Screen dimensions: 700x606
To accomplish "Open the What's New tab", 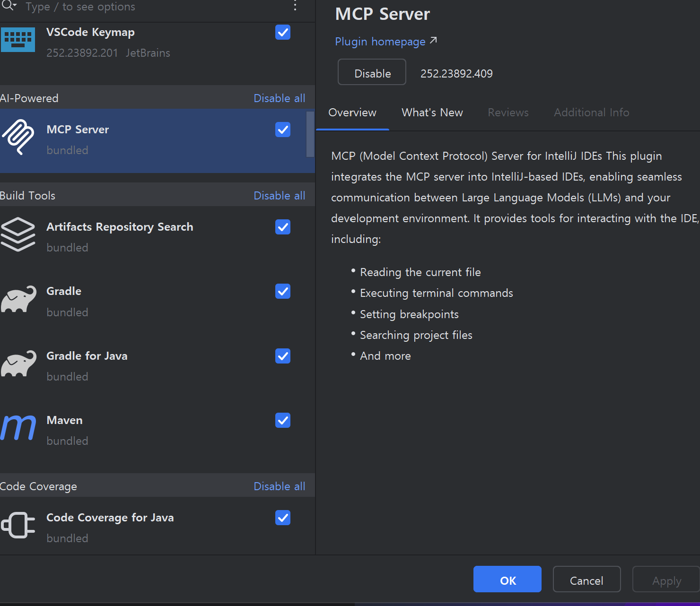I will [432, 113].
